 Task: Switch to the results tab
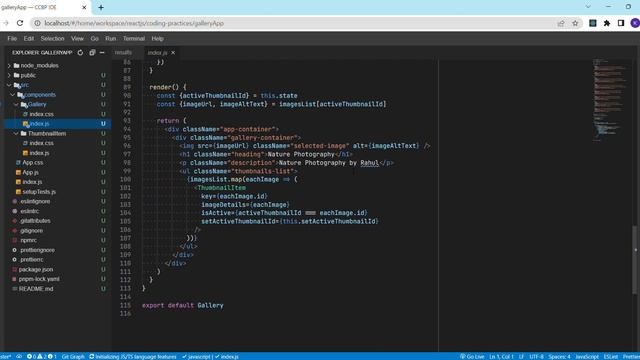[x=123, y=53]
